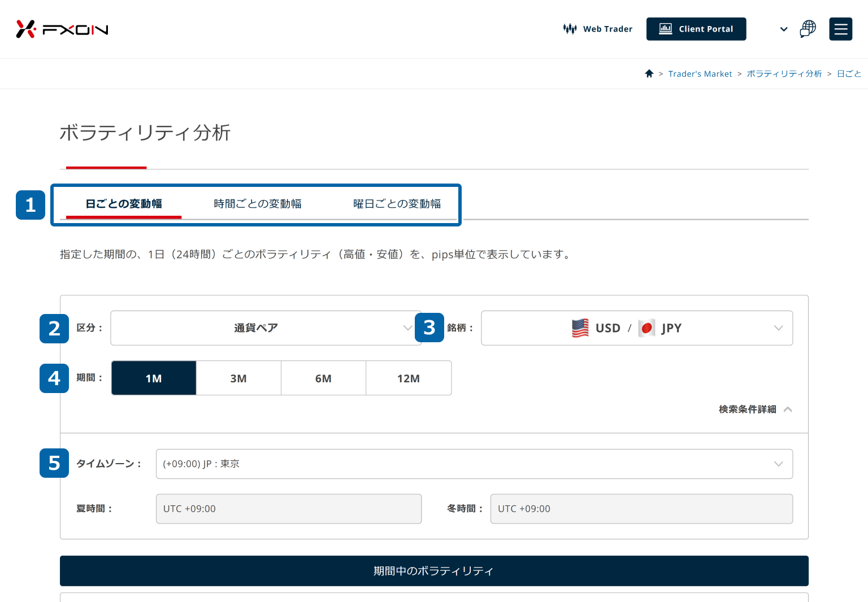Image resolution: width=868 pixels, height=602 pixels.
Task: Click the JPY flag icon
Action: [x=647, y=328]
